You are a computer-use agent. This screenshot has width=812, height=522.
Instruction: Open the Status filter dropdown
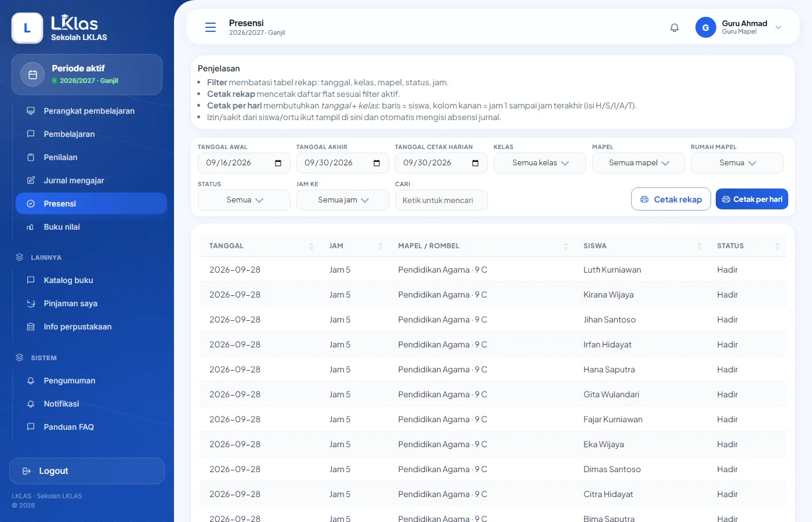[x=244, y=200]
